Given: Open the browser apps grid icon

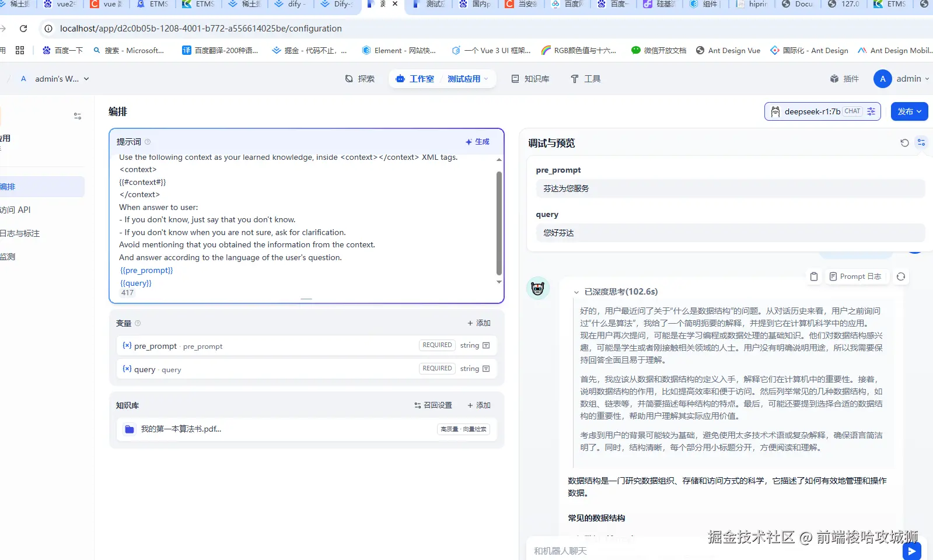Looking at the screenshot, I should tap(20, 50).
